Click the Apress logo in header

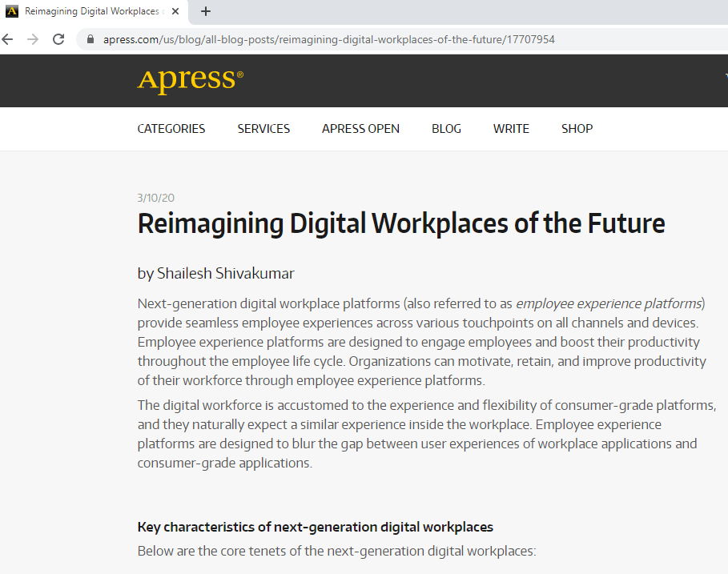coord(190,80)
